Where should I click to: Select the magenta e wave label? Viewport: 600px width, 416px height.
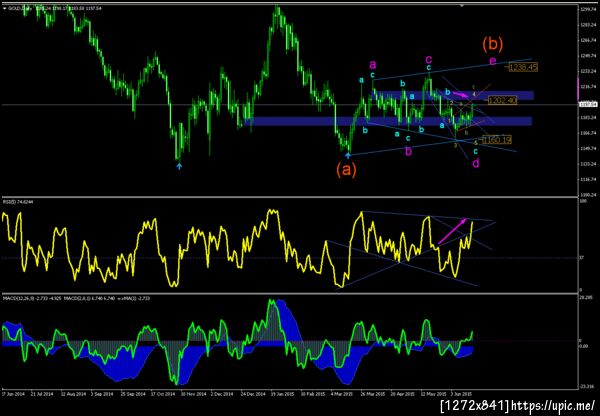(492, 61)
